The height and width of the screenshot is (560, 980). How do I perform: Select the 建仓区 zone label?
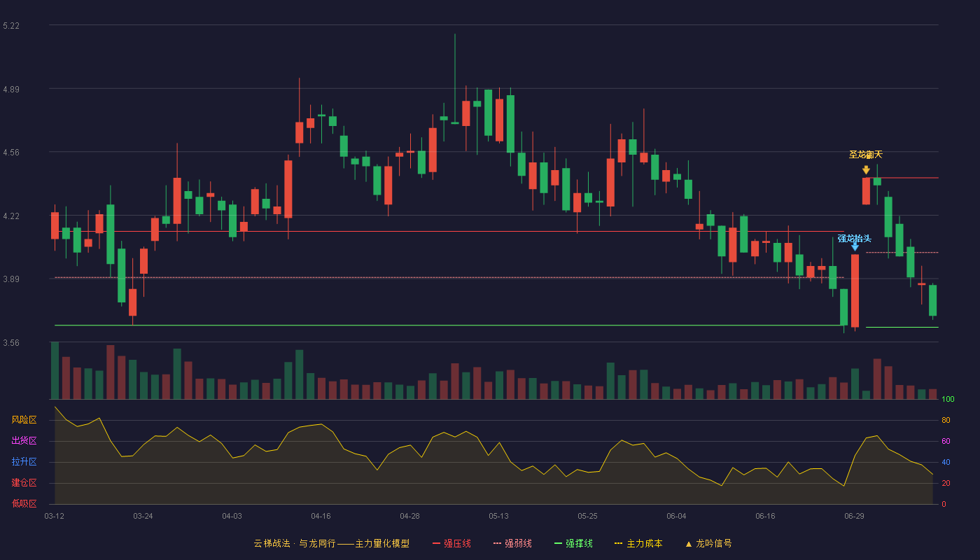coord(24,483)
